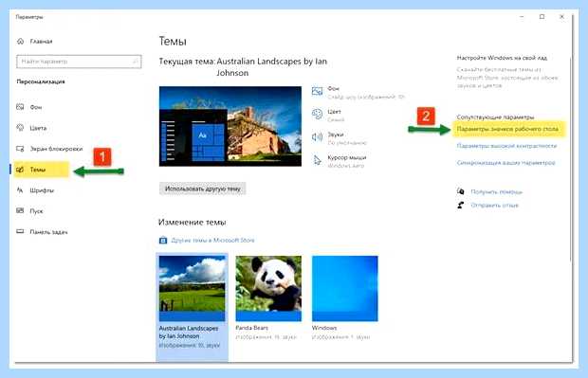Go to the Цвета settings section
Screen dimensions: 588x378
[x=38, y=128]
